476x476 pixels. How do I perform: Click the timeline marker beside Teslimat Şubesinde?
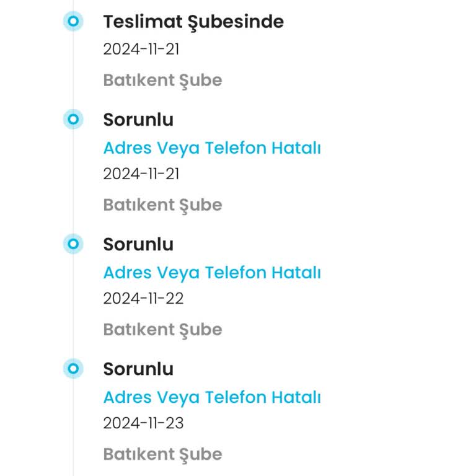pos(73,22)
